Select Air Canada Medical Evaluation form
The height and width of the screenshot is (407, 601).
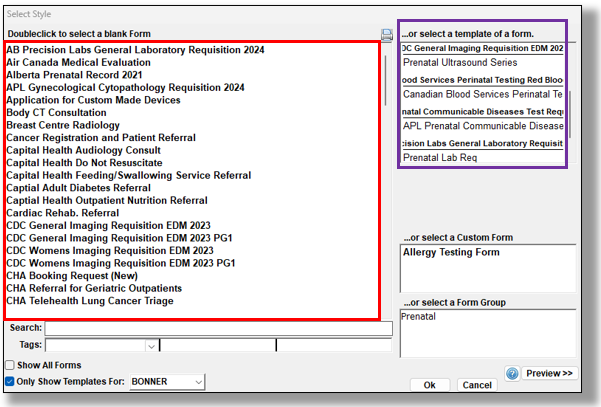(79, 62)
